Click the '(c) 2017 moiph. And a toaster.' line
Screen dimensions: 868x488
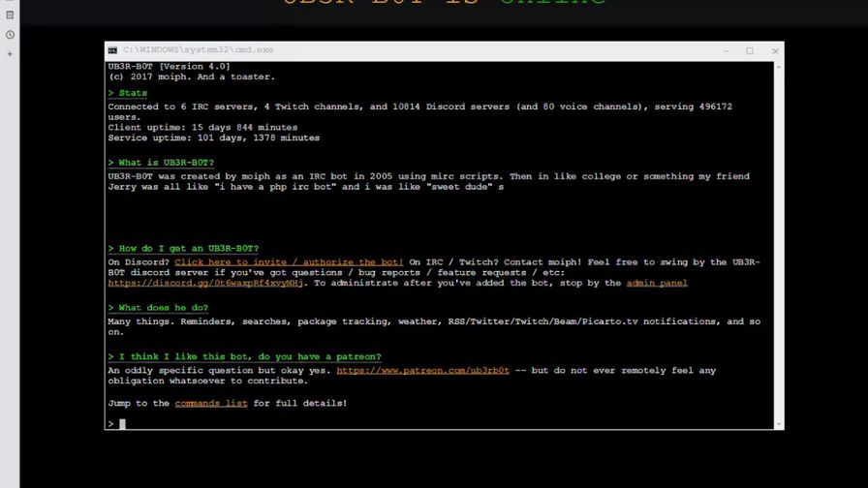[x=192, y=76]
